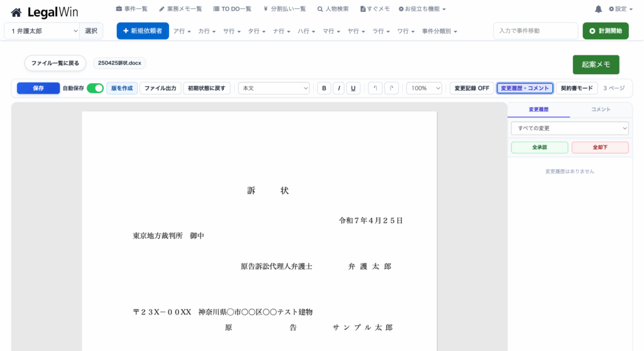Toggle the 自動保存 auto-save switch

95,88
